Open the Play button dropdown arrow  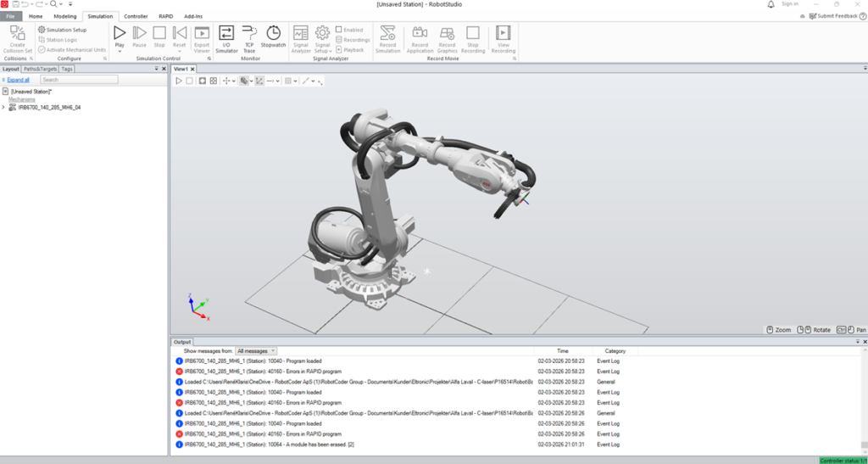tap(120, 51)
